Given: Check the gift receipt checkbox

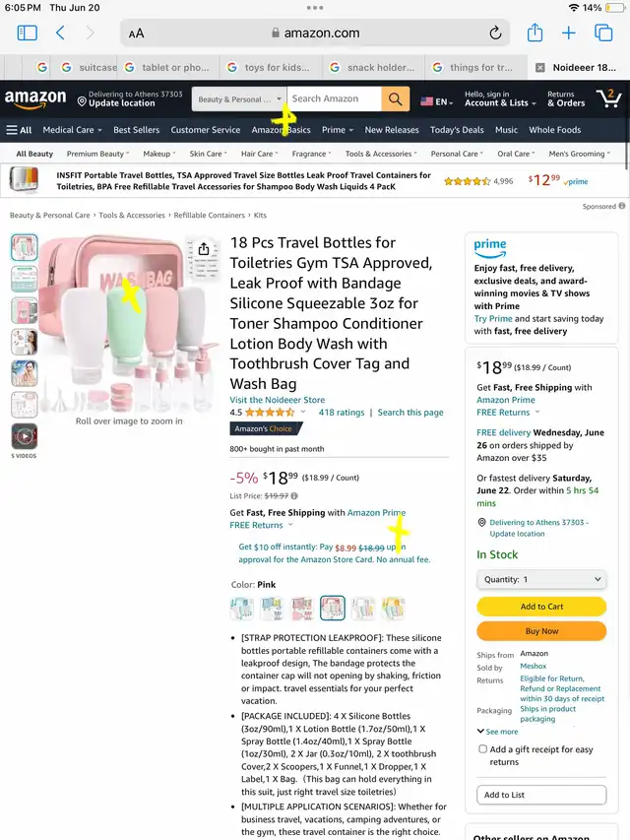Looking at the screenshot, I should (x=482, y=749).
